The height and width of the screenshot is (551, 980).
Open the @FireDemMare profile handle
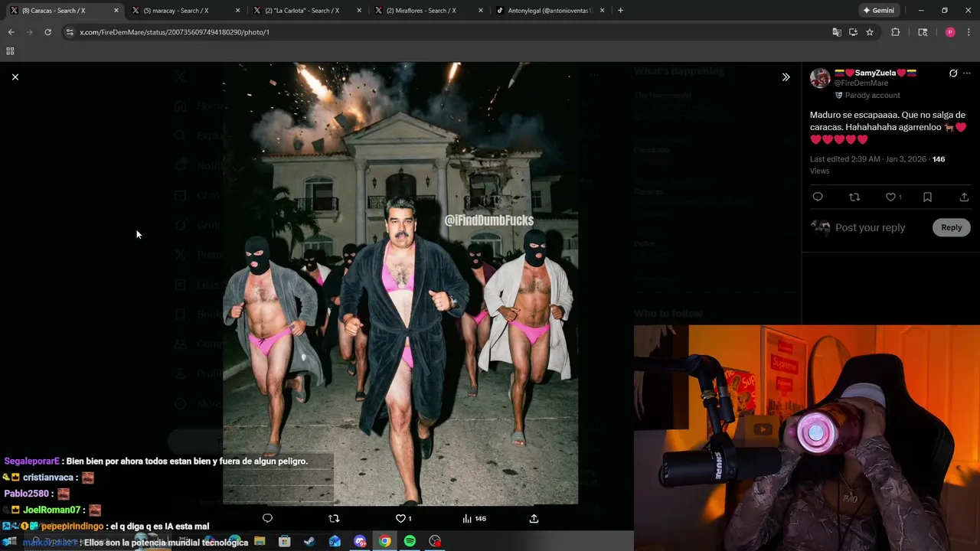(x=861, y=83)
